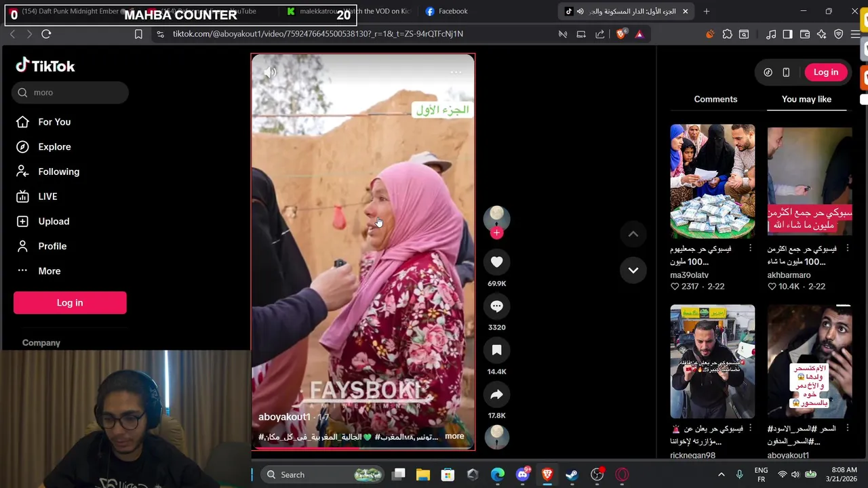Open Leo AI sparkle icon
Viewport: 868px width, 488px height.
[x=822, y=34]
